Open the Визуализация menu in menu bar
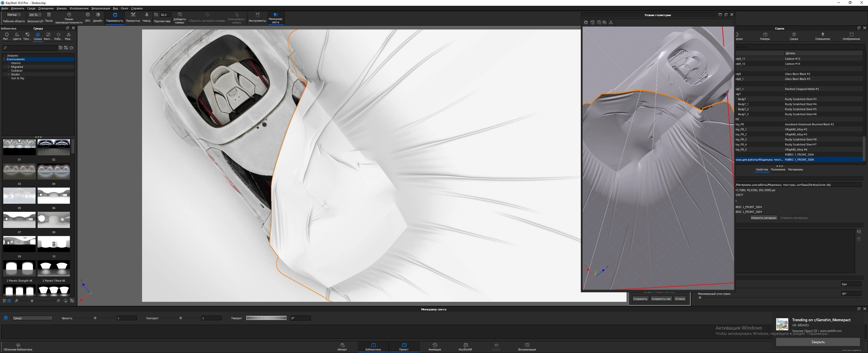This screenshot has height=353, width=868. (101, 8)
